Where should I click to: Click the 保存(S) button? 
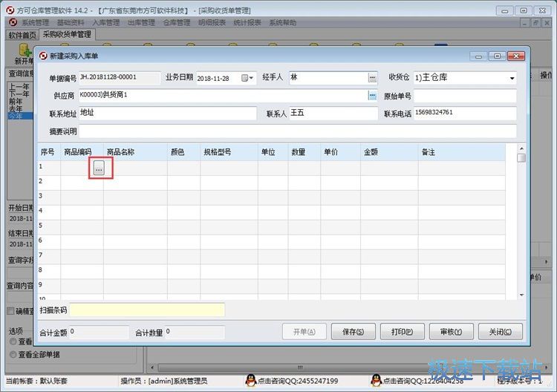(x=353, y=332)
